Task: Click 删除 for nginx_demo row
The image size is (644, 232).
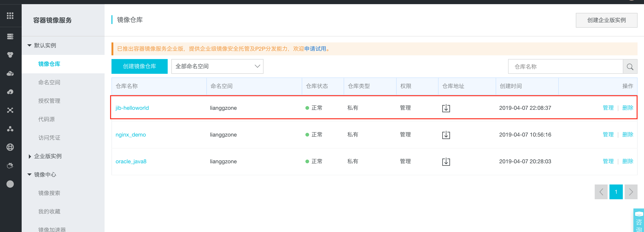Action: coord(627,135)
